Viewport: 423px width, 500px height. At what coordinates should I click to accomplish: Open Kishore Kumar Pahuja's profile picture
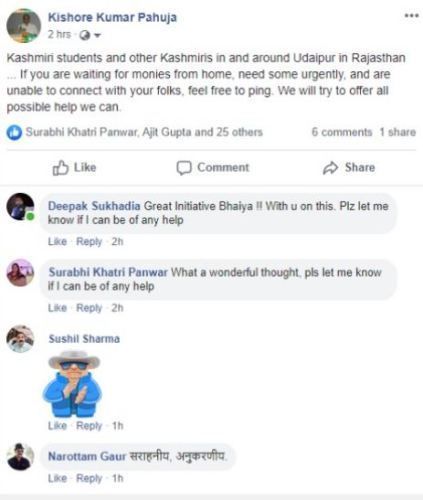click(x=24, y=26)
